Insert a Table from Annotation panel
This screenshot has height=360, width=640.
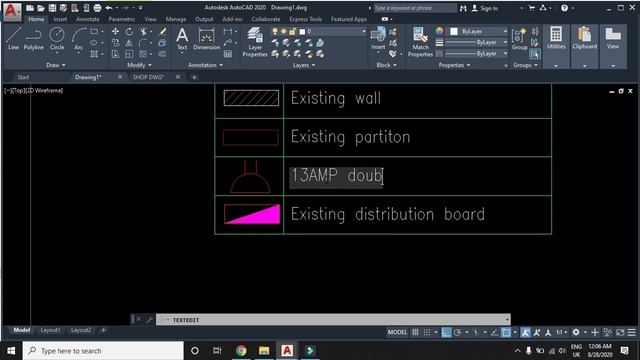(x=228, y=54)
